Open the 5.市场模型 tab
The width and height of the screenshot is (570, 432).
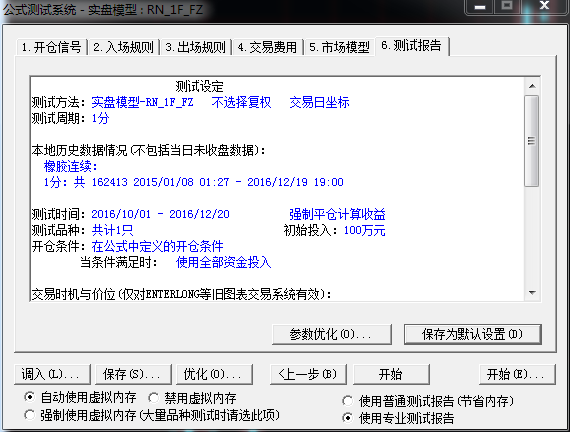point(339,47)
